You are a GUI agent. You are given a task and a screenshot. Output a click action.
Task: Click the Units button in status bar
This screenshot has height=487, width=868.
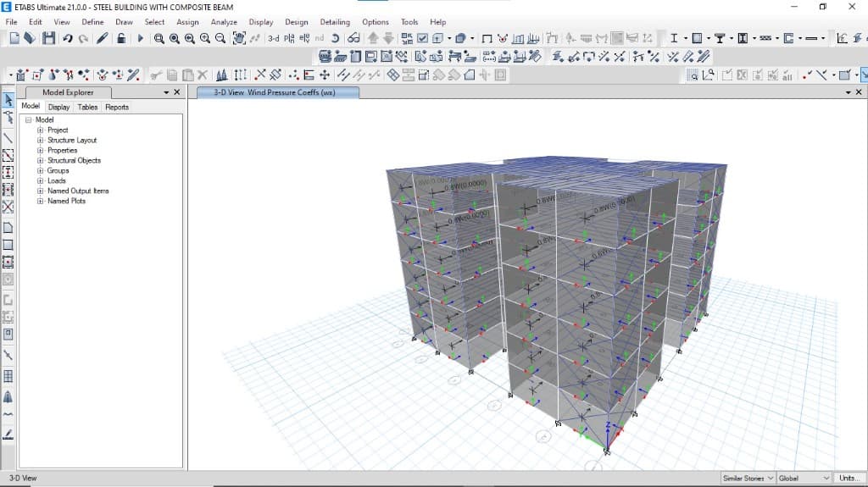click(848, 478)
